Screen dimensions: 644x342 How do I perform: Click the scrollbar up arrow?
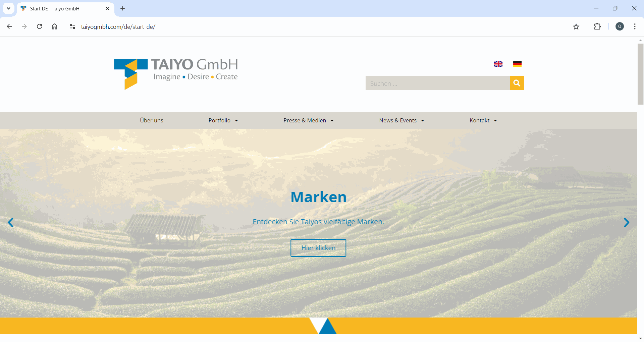click(x=640, y=40)
